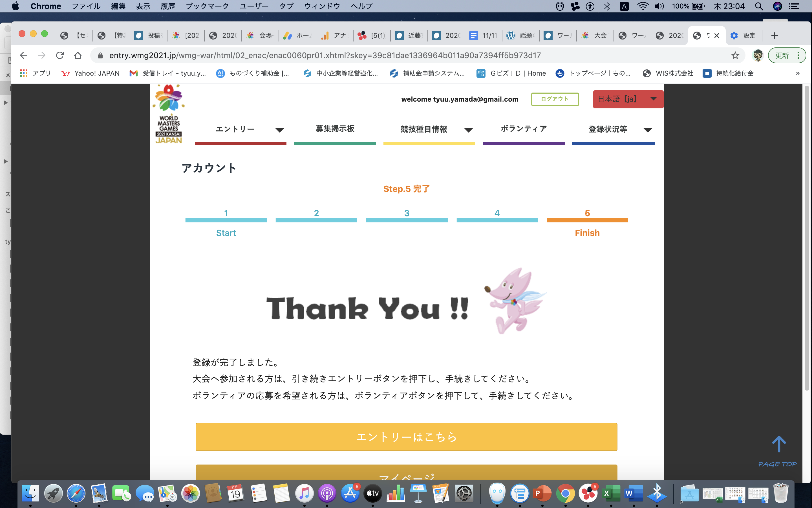The width and height of the screenshot is (812, 508).
Task: Click step 3 progress bar
Action: click(407, 220)
